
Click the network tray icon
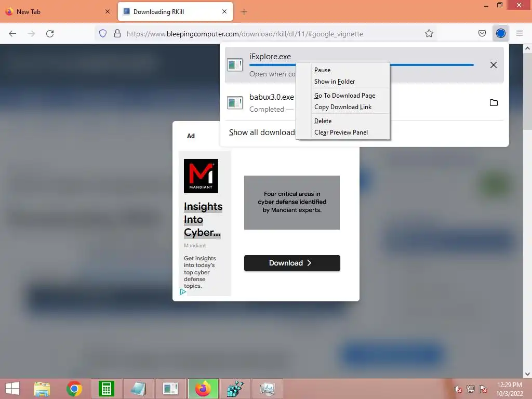tap(470, 389)
